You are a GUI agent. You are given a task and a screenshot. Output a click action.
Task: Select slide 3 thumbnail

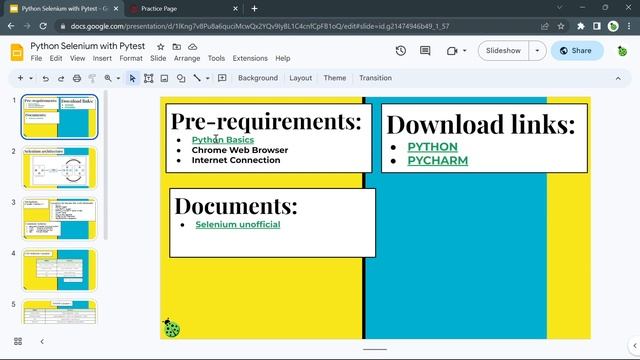pyautogui.click(x=60, y=219)
